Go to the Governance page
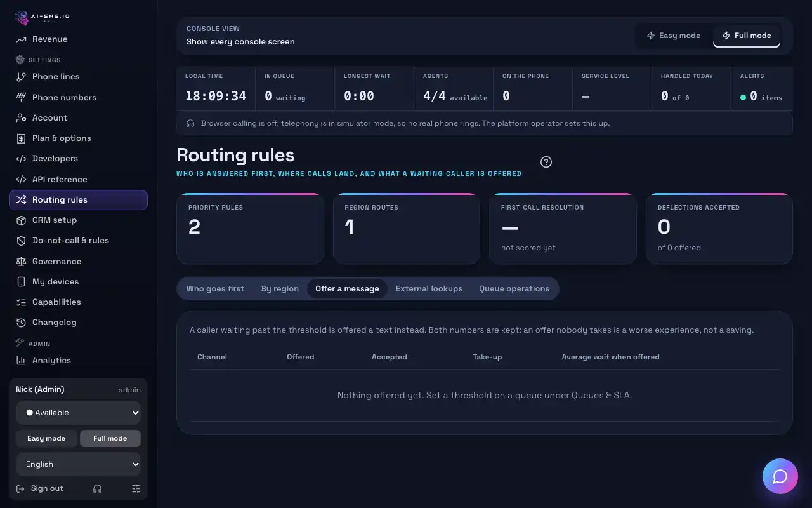812x508 pixels. pyautogui.click(x=79, y=261)
